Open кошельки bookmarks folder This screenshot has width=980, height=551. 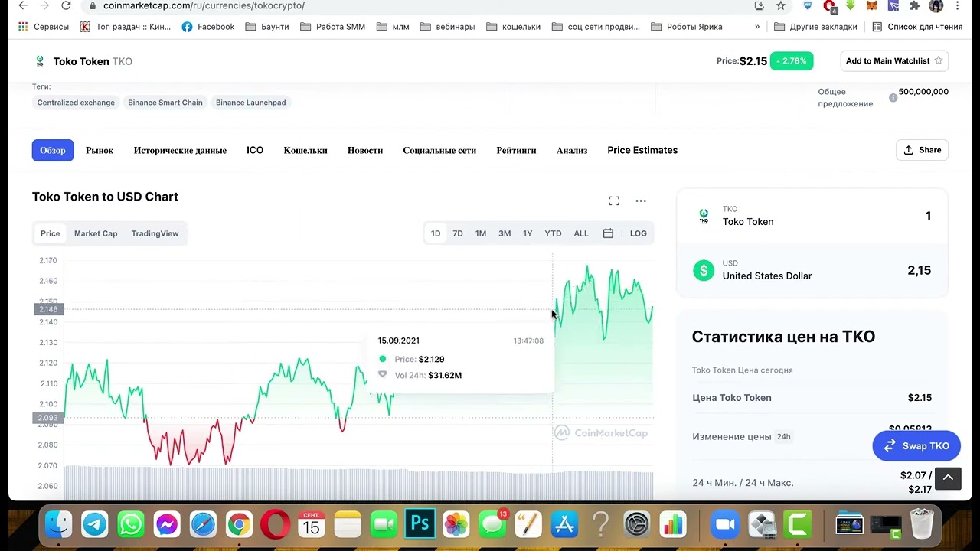click(x=513, y=27)
